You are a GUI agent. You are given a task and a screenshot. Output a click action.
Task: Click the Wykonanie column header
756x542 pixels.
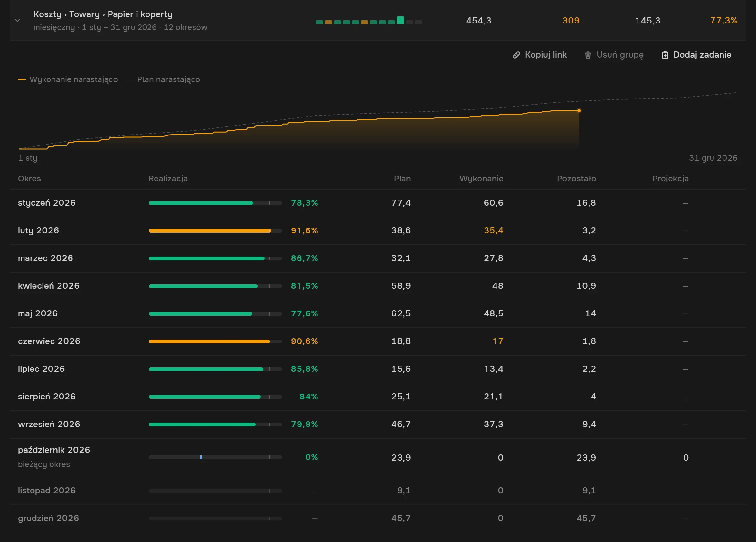(481, 178)
